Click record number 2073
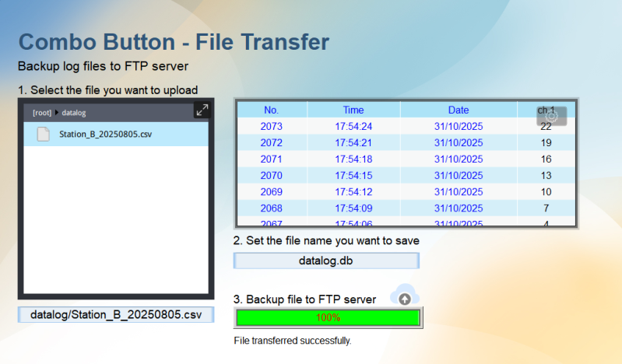 point(272,126)
